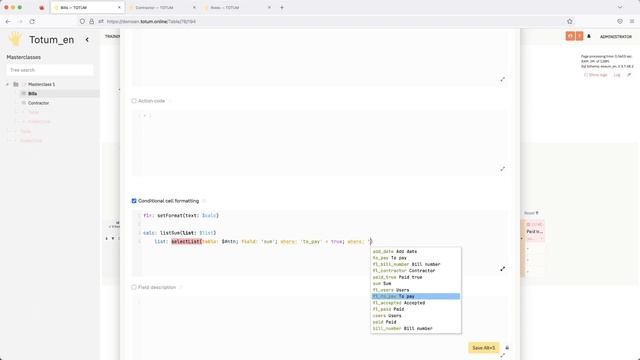
Task: Select 'fl_users Users' autocomplete entry
Action: 416,290
